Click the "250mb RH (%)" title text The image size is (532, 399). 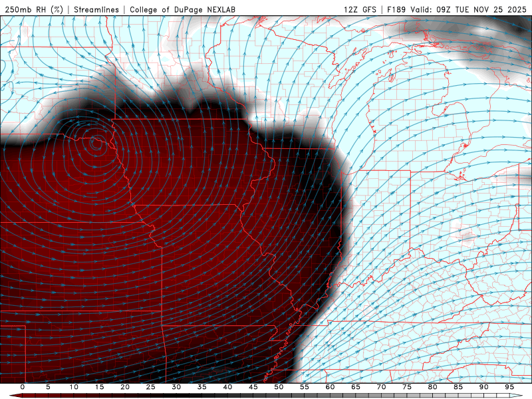point(34,9)
